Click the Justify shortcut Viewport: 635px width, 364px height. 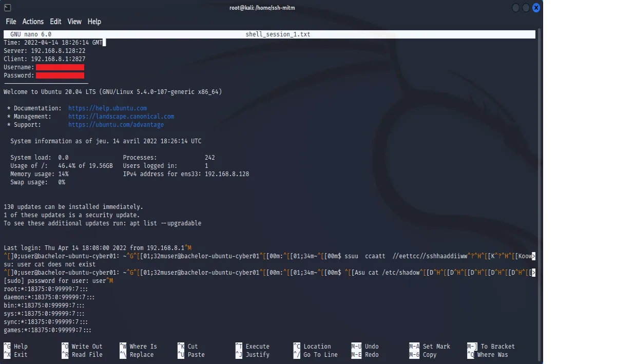253,355
